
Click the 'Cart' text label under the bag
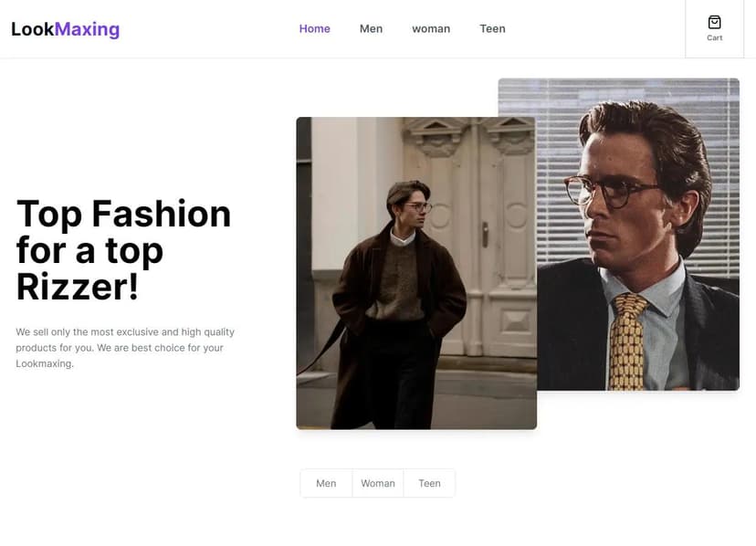pos(714,38)
